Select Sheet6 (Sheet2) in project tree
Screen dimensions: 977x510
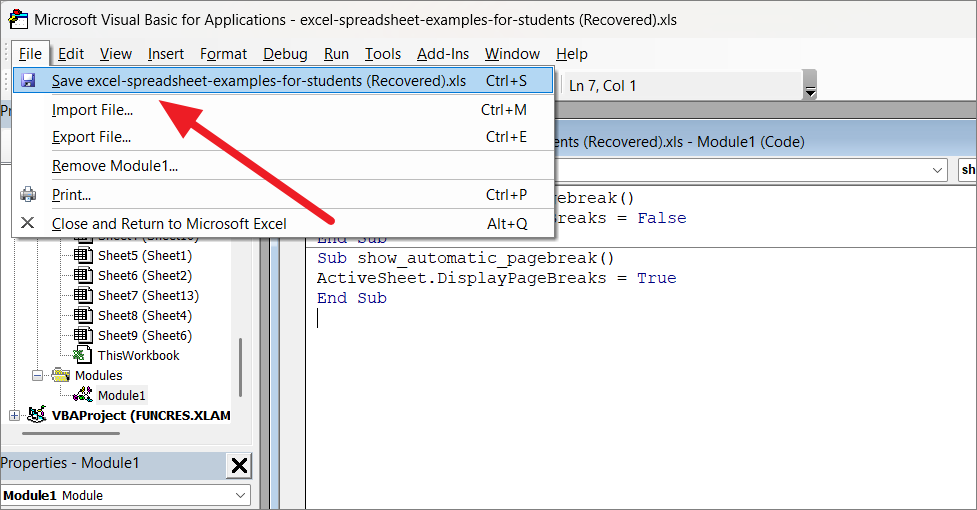pyautogui.click(x=145, y=276)
